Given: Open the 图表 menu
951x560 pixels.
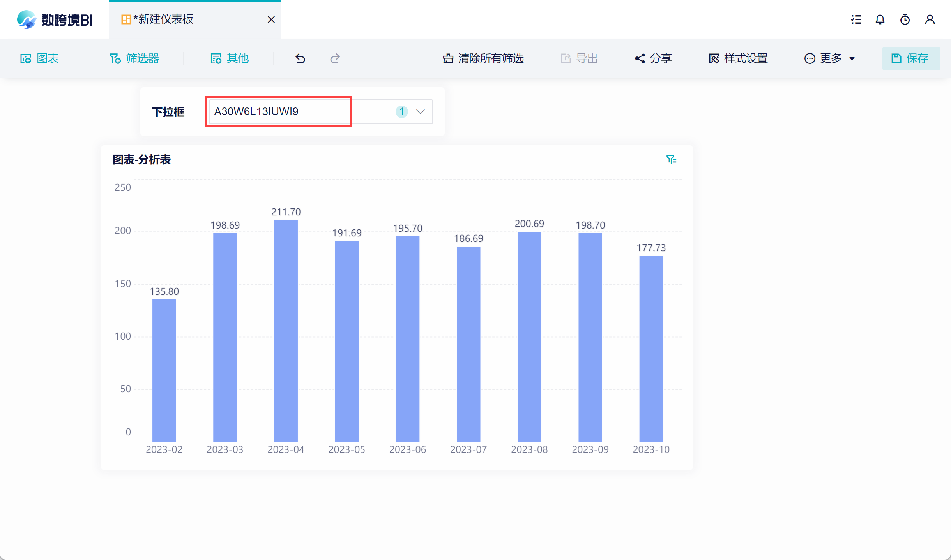Looking at the screenshot, I should pos(39,58).
